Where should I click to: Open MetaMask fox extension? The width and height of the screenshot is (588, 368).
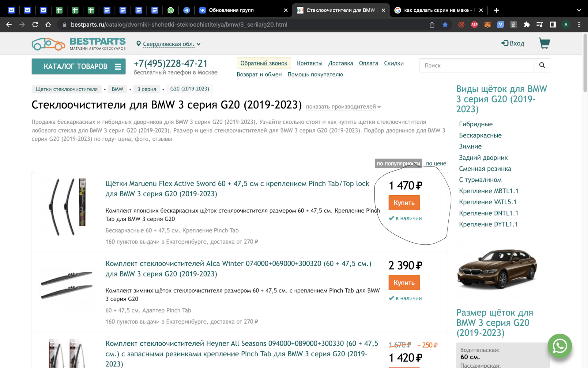point(487,25)
